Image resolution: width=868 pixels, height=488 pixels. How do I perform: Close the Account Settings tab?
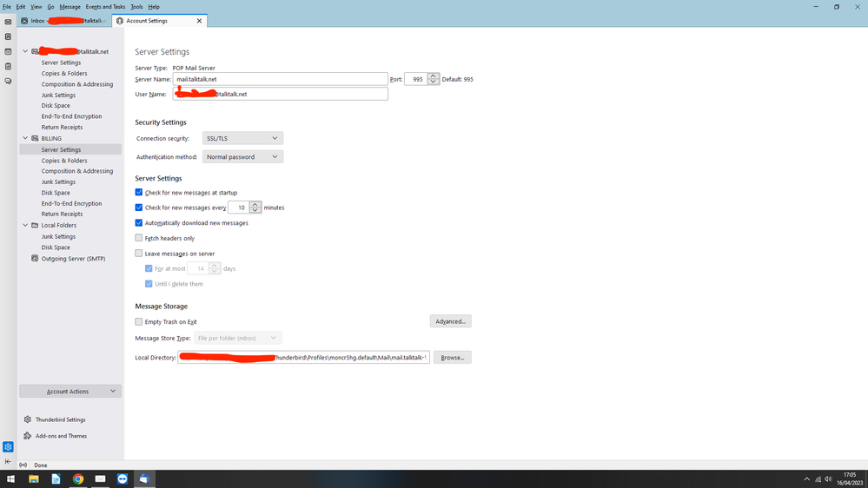(x=199, y=21)
